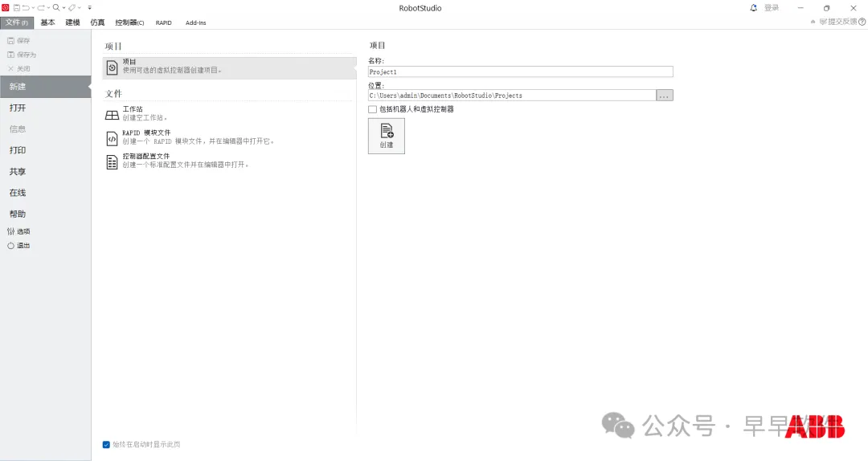Open 选项 settings in the sidebar
The image size is (868, 461).
coord(18,231)
